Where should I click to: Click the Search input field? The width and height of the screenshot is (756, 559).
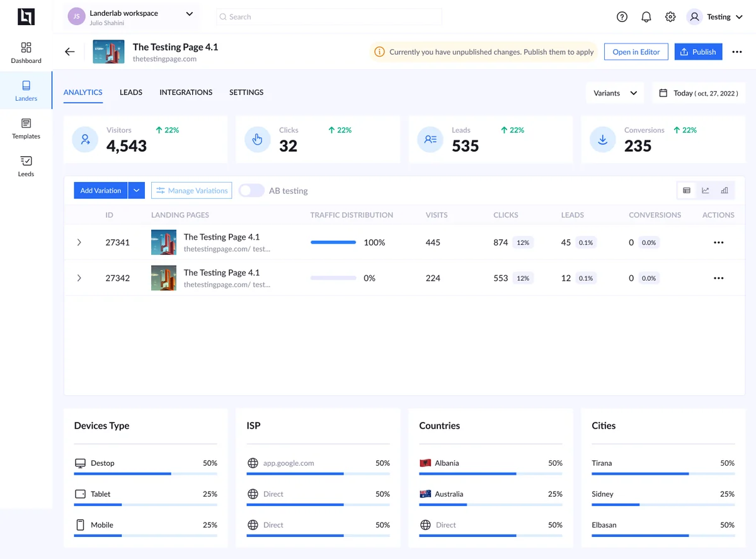coord(329,17)
